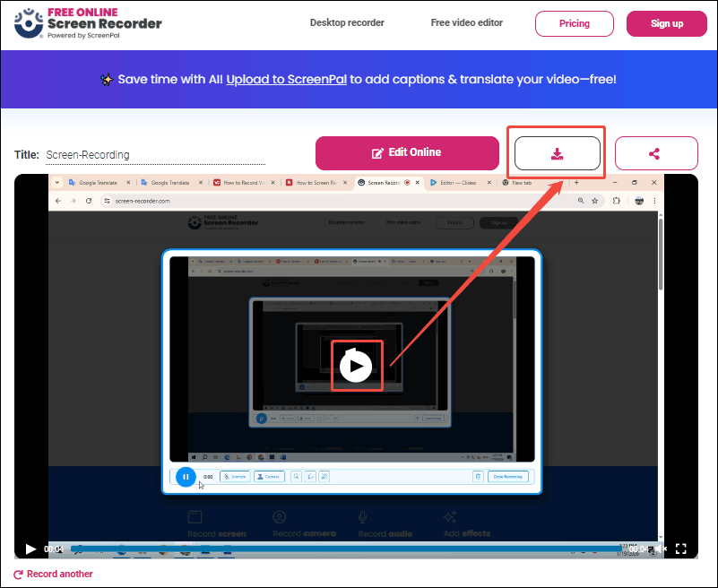The width and height of the screenshot is (718, 588).
Task: Follow the Upload to ScreenPal link
Action: tap(286, 79)
